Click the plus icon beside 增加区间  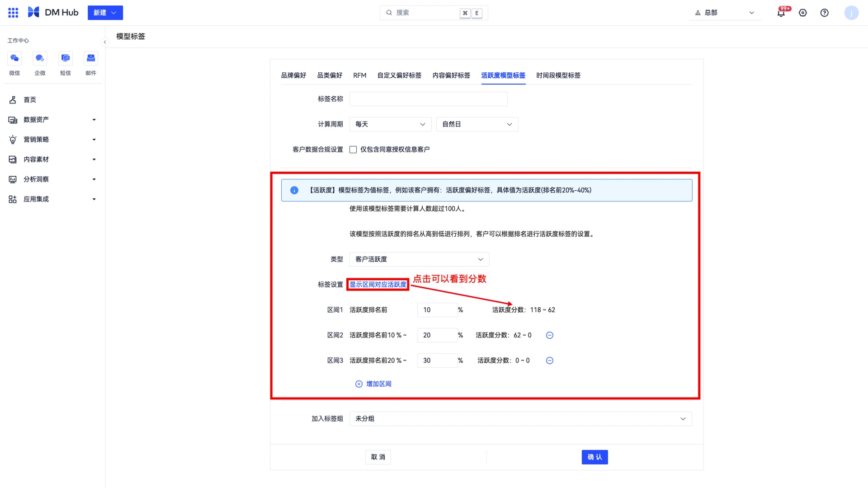tap(359, 384)
